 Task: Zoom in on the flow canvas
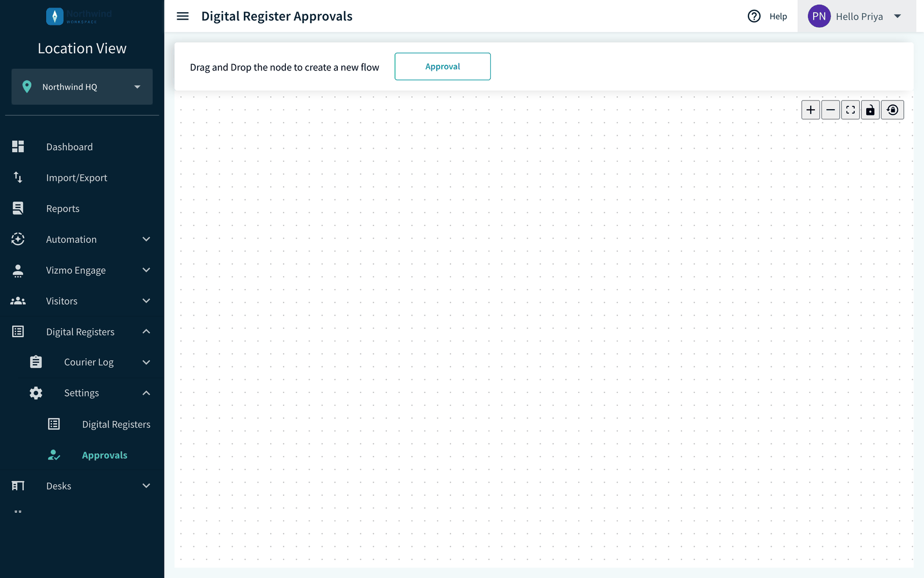[x=811, y=110]
